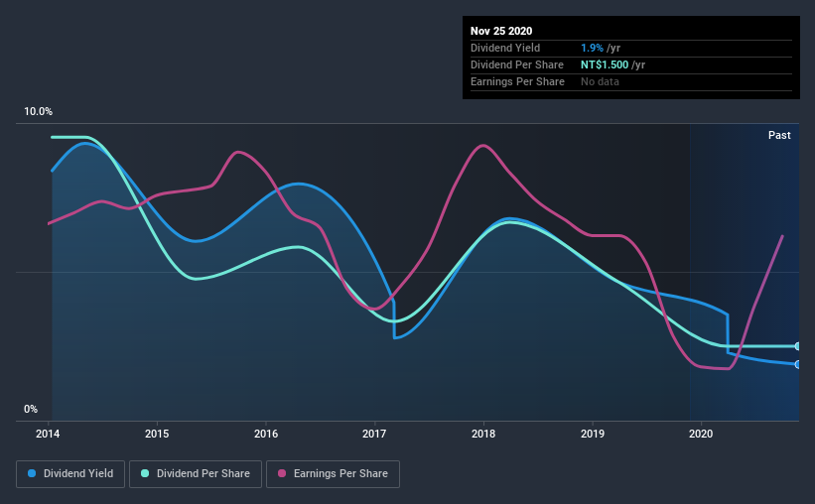Click the 2016 x-axis label

coord(266,434)
